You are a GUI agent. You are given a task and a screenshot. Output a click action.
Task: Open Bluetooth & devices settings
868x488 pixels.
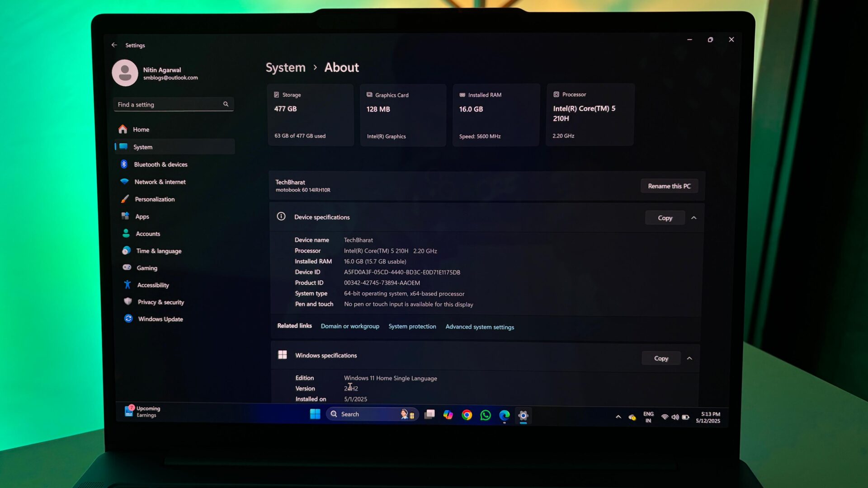[160, 164]
